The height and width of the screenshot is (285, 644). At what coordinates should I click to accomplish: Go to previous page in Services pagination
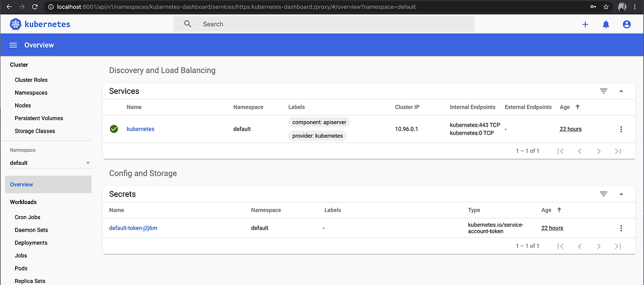[580, 151]
